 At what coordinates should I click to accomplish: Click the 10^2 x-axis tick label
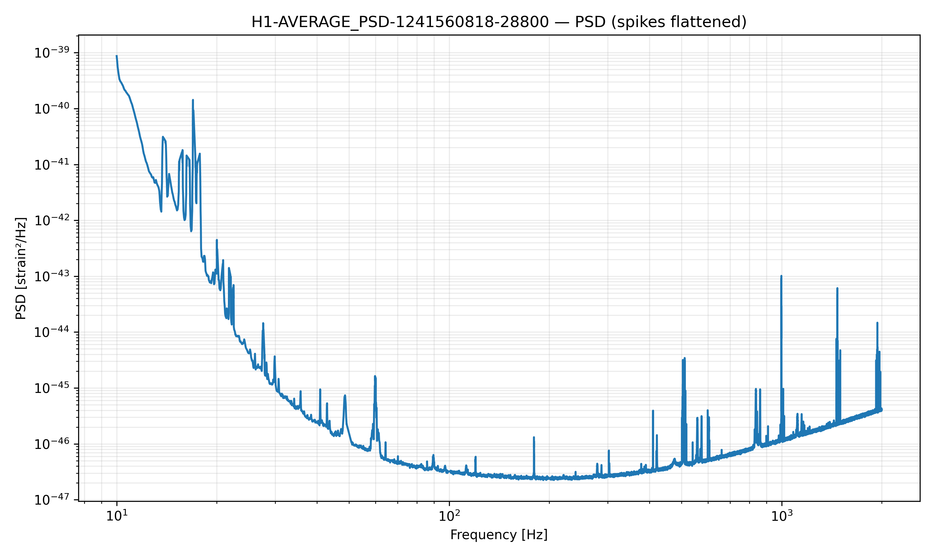pyautogui.click(x=449, y=516)
